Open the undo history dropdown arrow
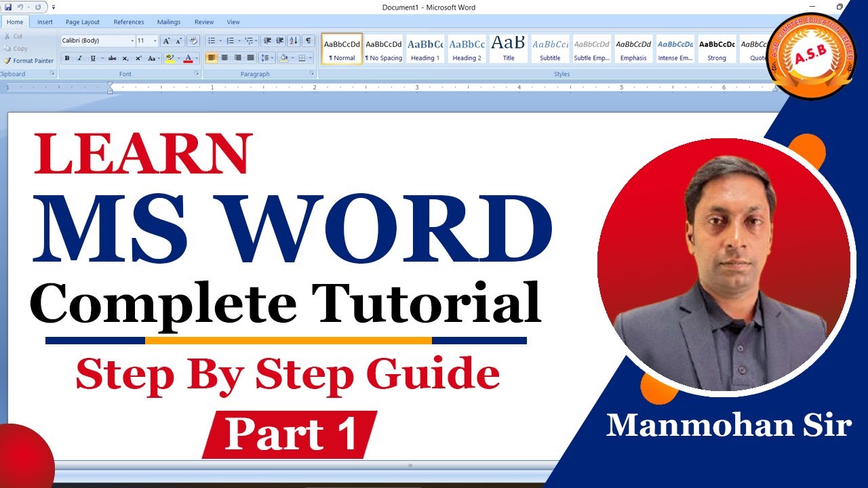Viewport: 868px width, 488px height. click(x=28, y=7)
